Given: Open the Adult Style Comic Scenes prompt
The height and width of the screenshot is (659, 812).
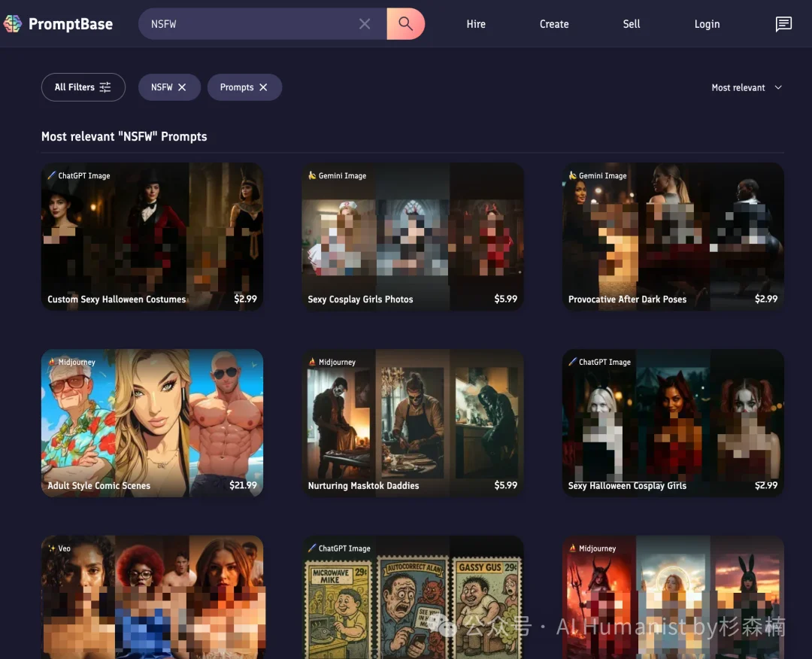Looking at the screenshot, I should coord(152,423).
